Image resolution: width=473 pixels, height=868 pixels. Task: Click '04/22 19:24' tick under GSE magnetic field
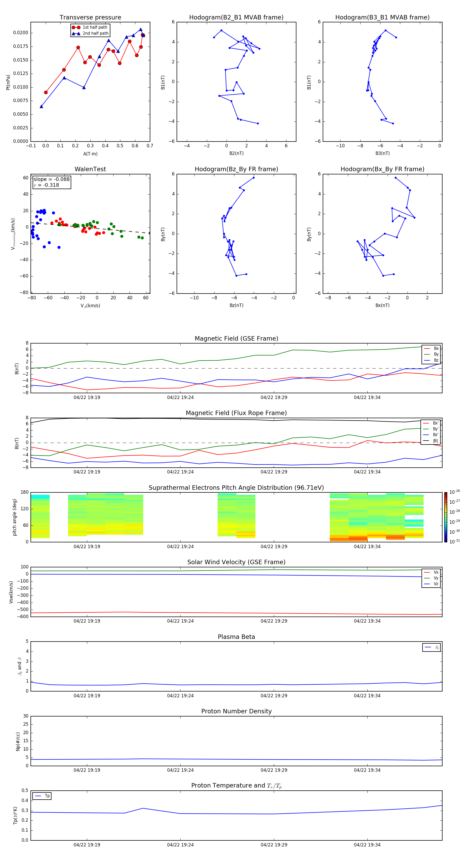181,397
